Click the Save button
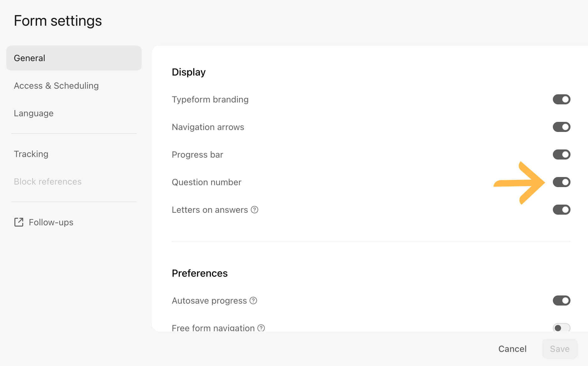Image resolution: width=588 pixels, height=366 pixels. [x=560, y=349]
